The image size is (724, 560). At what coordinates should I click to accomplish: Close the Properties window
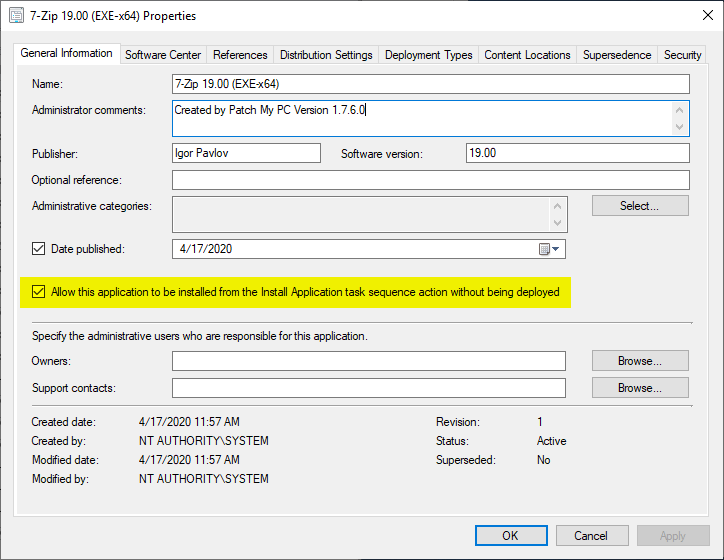click(707, 15)
